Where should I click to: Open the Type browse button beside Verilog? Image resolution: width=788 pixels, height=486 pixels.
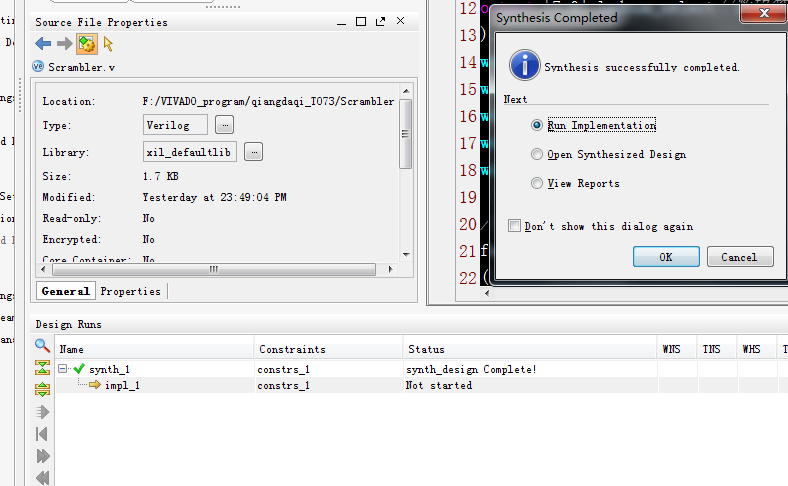pyautogui.click(x=224, y=125)
